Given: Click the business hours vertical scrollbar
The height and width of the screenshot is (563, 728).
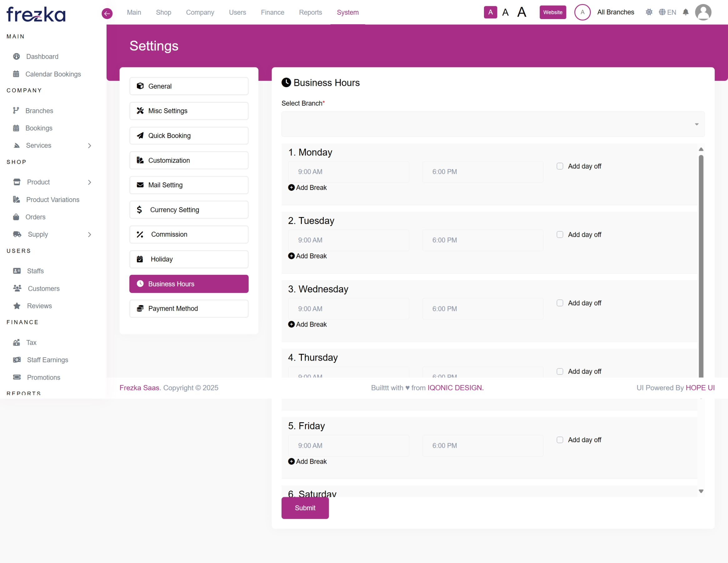Looking at the screenshot, I should [x=701, y=266].
